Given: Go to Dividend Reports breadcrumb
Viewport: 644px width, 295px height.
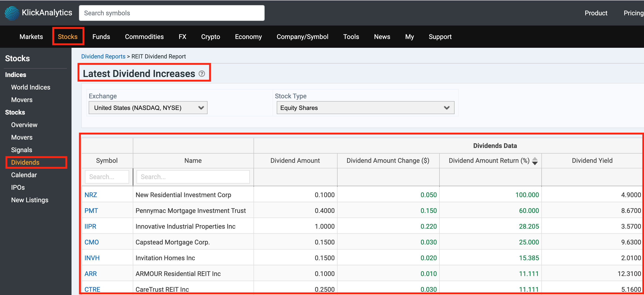Looking at the screenshot, I should (x=103, y=56).
